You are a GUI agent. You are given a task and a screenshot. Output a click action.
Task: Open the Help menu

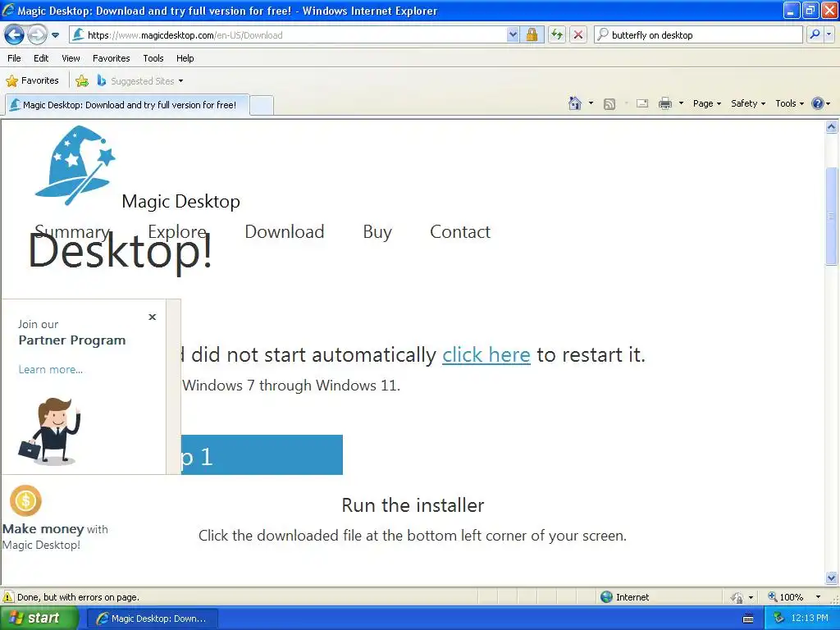click(x=185, y=58)
